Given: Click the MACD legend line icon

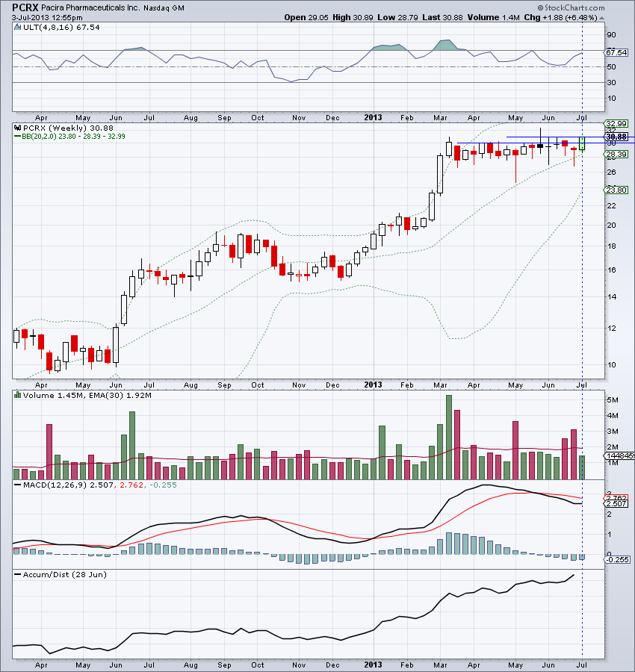Looking at the screenshot, I should 18,488.
